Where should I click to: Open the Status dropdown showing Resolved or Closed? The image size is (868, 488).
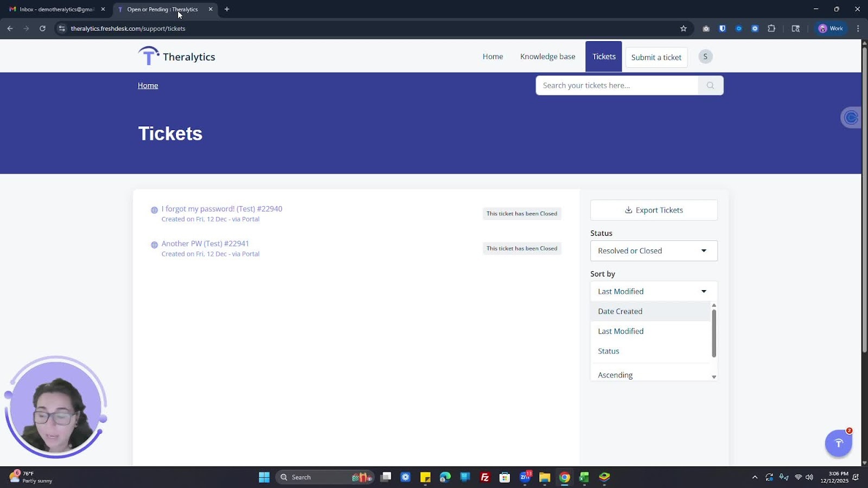654,251
